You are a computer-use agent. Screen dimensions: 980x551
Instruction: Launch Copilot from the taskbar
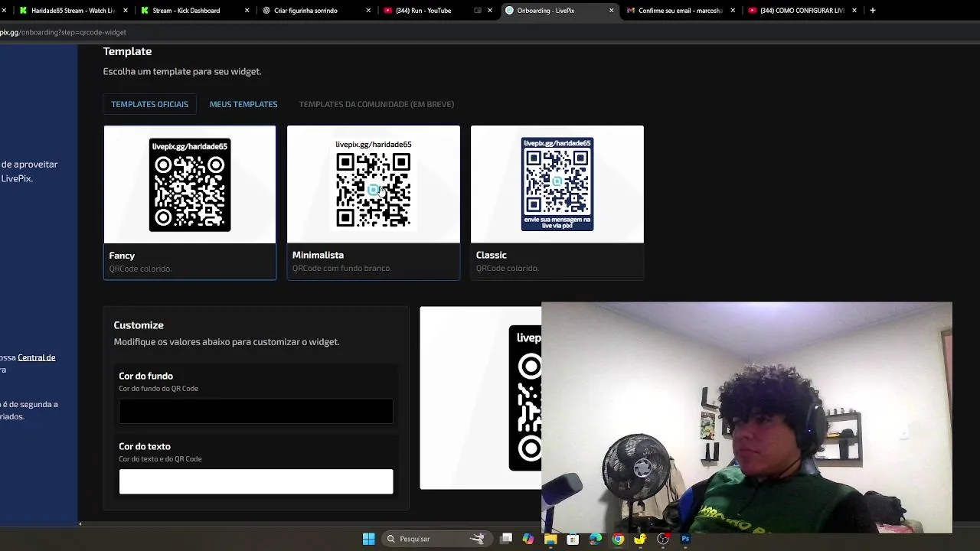[528, 539]
